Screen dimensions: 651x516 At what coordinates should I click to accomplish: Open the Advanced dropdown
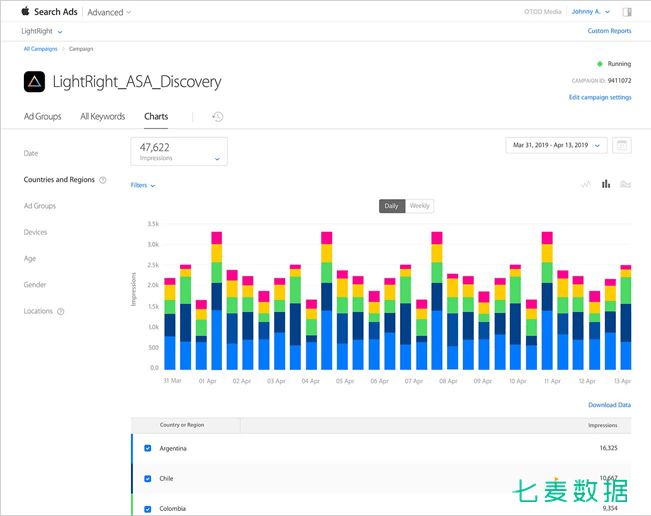(x=109, y=12)
